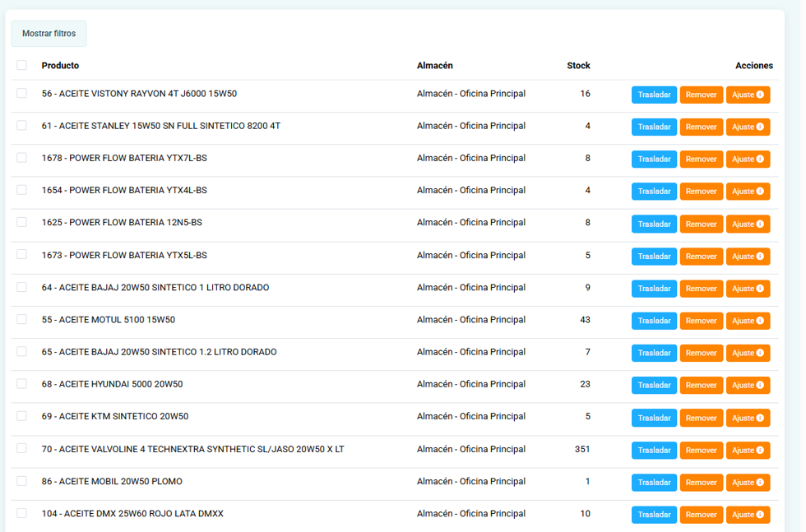
Task: Click Trasladar for ACEITE MOBIL 20W50 PLOMO
Action: (654, 483)
